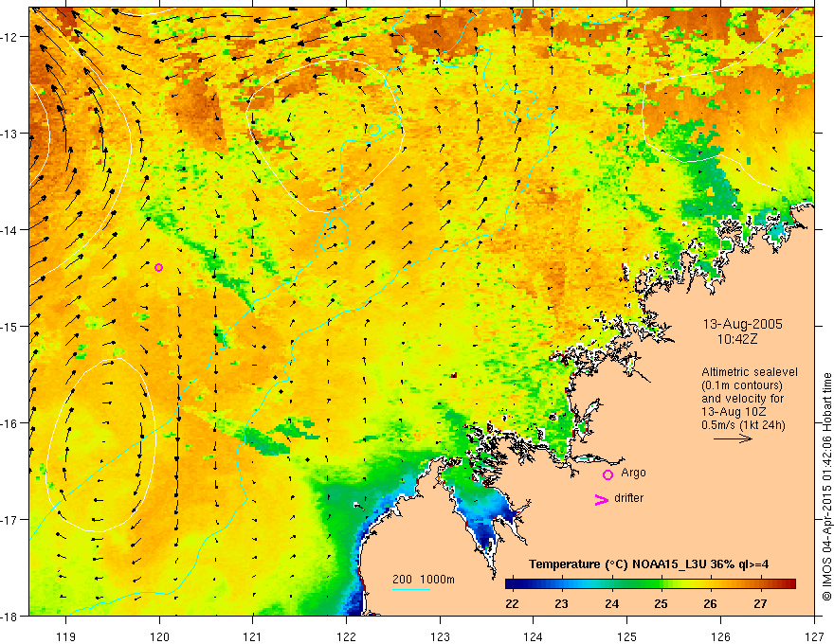The image size is (834, 644).
Task: Click the 'drifter' legend label
Action: point(628,498)
